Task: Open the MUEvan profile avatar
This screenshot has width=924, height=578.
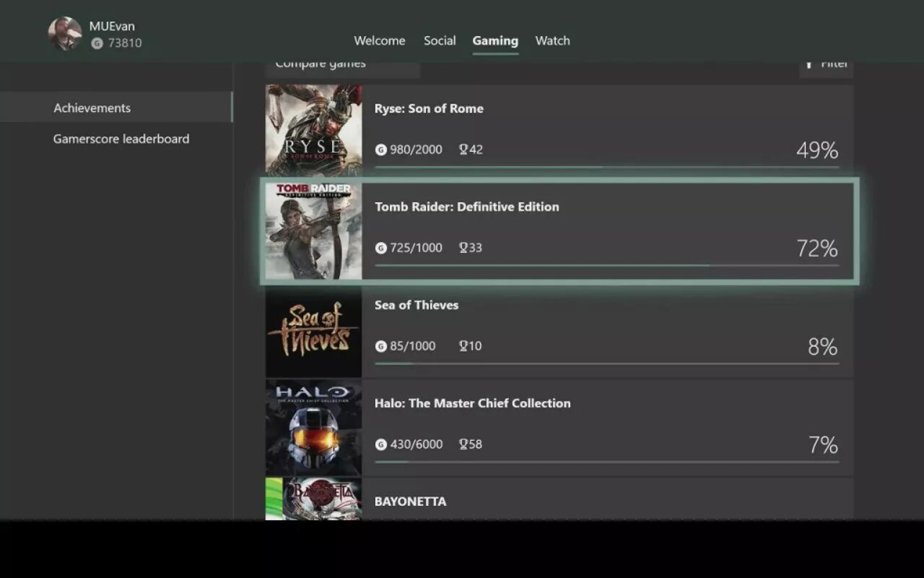Action: tap(65, 34)
